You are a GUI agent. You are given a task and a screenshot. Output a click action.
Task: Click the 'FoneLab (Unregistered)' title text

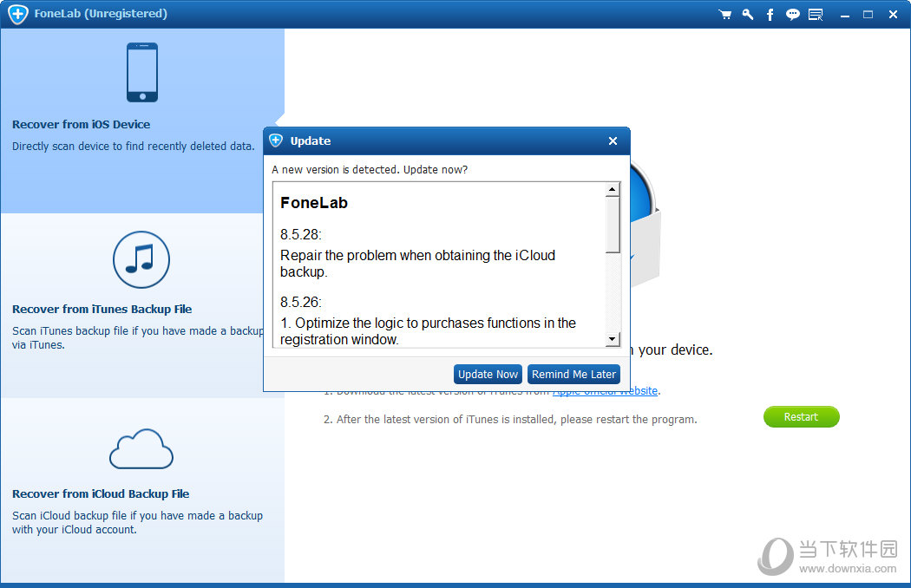(101, 13)
